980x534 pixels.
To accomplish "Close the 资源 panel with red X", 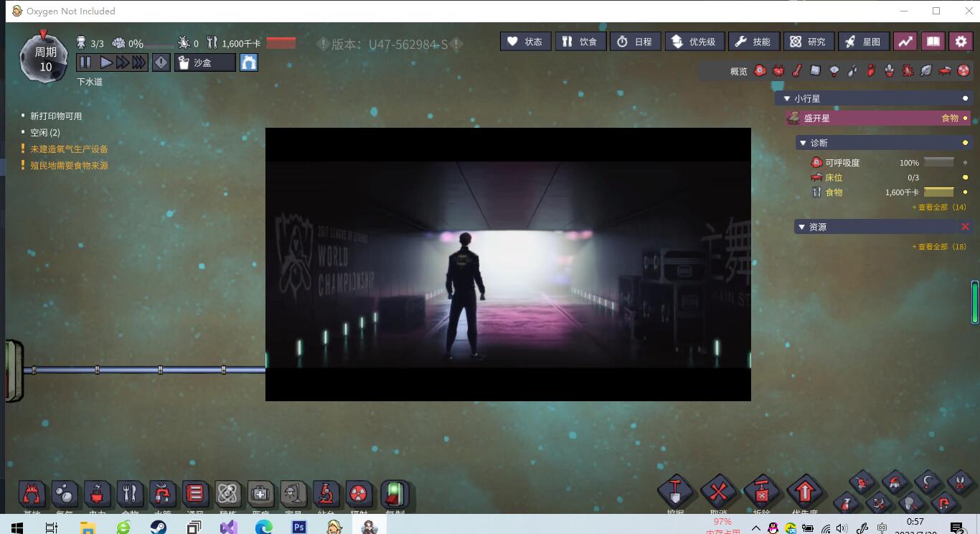I will tap(965, 227).
